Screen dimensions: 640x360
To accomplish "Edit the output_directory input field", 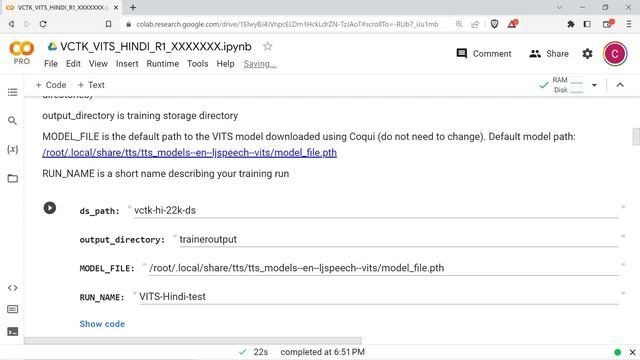I will [x=398, y=239].
